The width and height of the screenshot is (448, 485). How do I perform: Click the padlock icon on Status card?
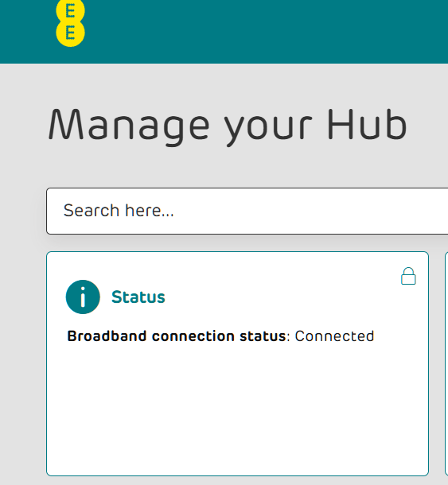[408, 276]
